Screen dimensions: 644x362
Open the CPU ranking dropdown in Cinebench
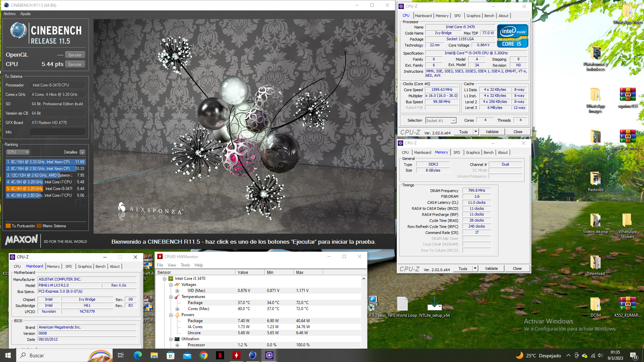(x=18, y=152)
